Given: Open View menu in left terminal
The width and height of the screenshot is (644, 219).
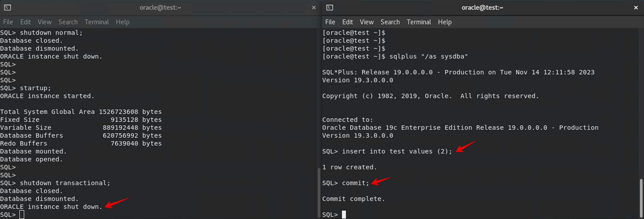Looking at the screenshot, I should point(45,22).
